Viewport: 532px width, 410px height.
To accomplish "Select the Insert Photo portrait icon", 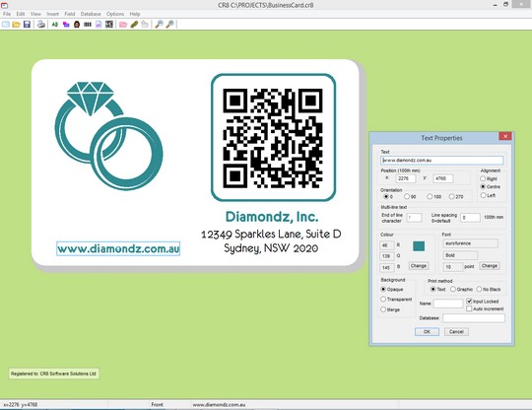I will click(x=77, y=25).
